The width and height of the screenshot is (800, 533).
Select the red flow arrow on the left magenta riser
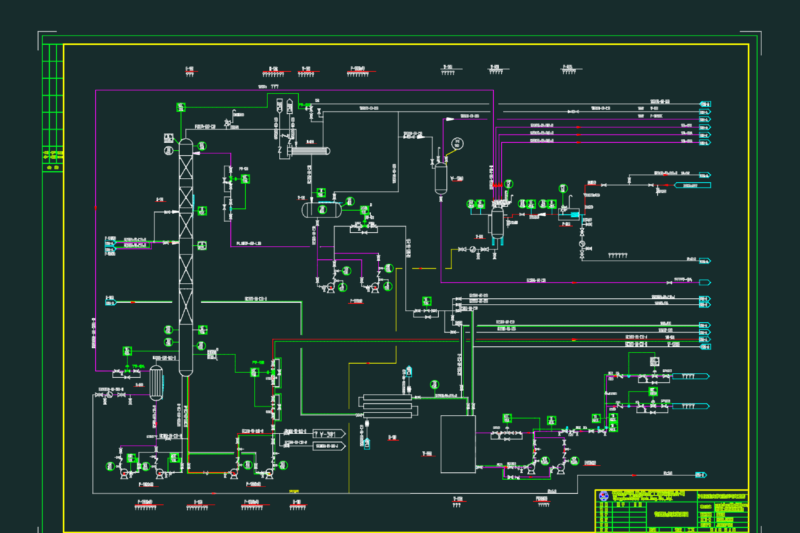click(x=95, y=208)
